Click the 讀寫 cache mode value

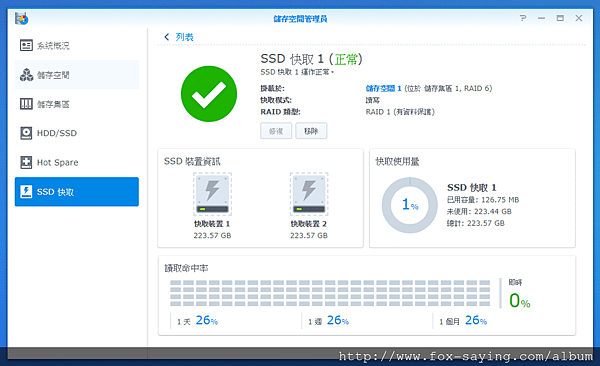click(x=372, y=100)
